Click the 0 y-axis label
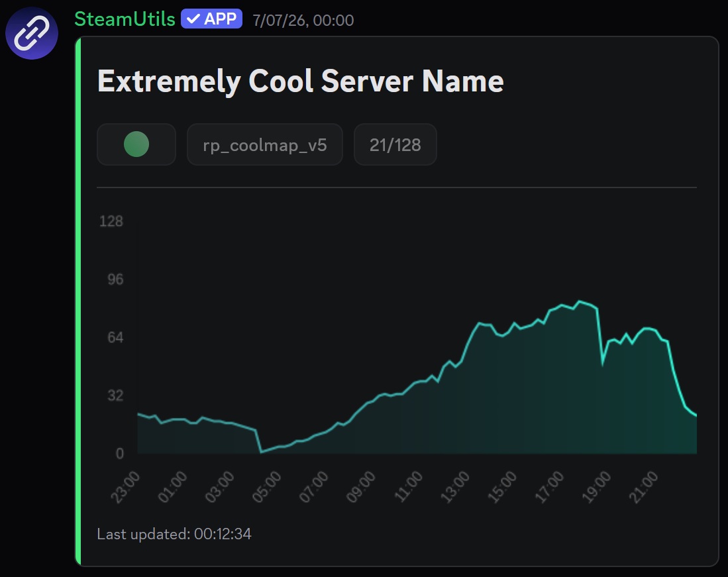 [120, 453]
